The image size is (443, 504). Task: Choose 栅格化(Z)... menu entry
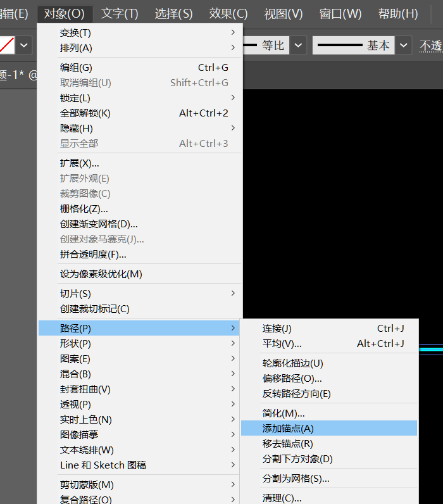click(x=139, y=209)
